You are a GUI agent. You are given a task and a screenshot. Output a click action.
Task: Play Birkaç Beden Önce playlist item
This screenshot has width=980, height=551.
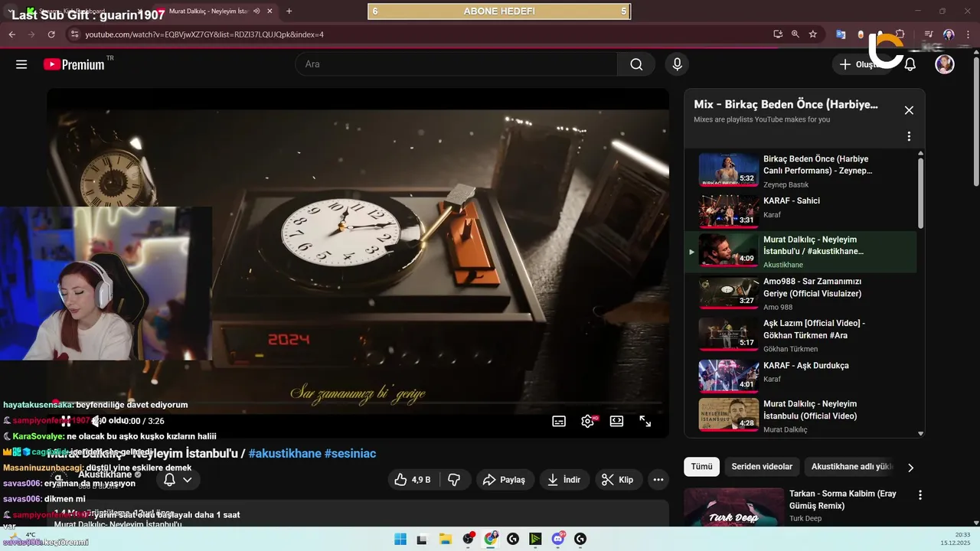click(800, 170)
